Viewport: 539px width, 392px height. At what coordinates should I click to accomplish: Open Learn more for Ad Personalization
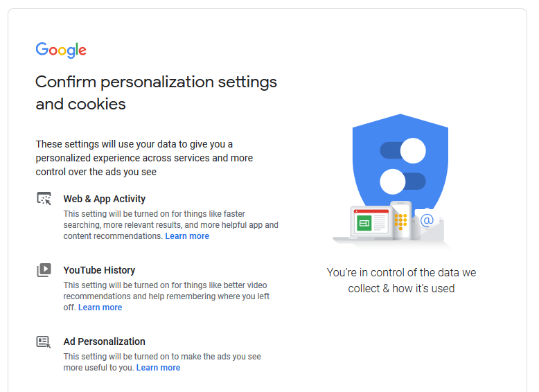[158, 368]
